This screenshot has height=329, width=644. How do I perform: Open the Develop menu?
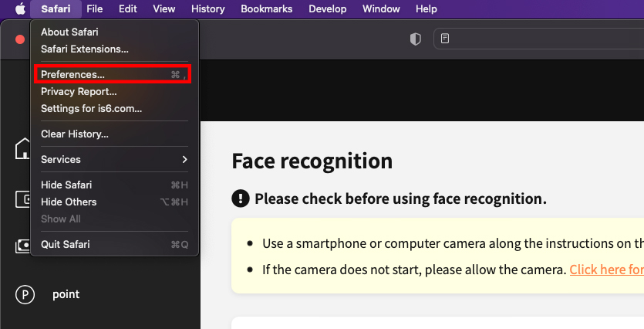tap(327, 8)
